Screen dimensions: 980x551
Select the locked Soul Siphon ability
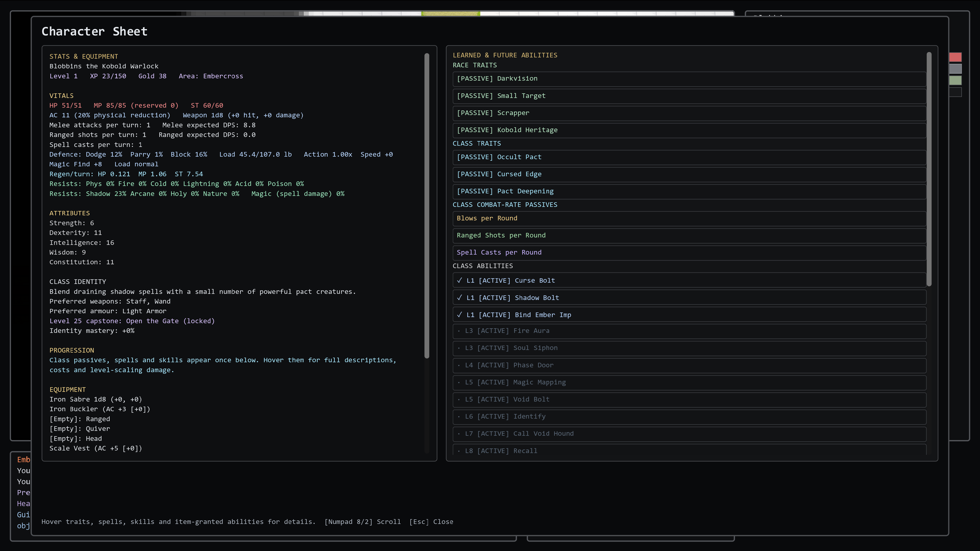click(x=689, y=348)
